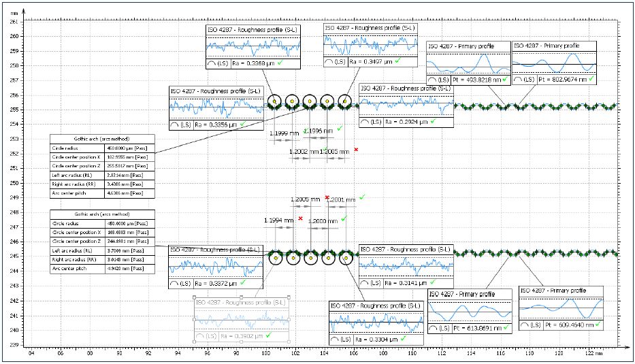The width and height of the screenshot is (635, 364).
Task: Click the green checkmark next to Pt = 802.9674 nm
Action: click(x=592, y=80)
